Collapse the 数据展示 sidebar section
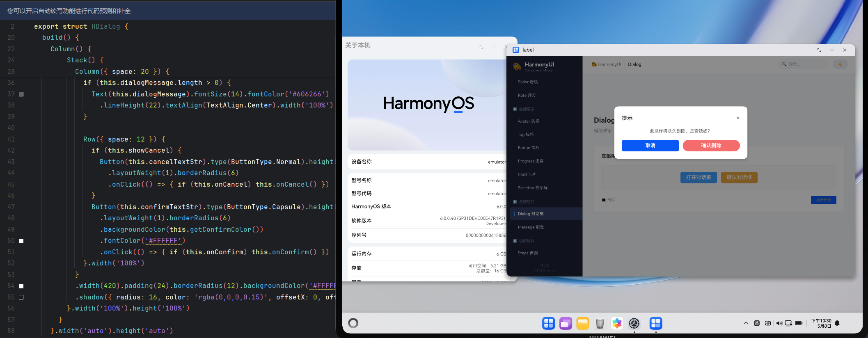Viewport: 868px width, 338px height. (x=524, y=109)
